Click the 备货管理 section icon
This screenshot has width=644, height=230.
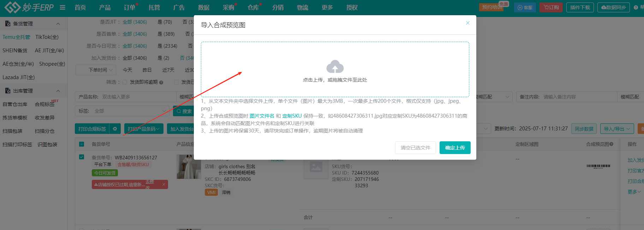7,24
